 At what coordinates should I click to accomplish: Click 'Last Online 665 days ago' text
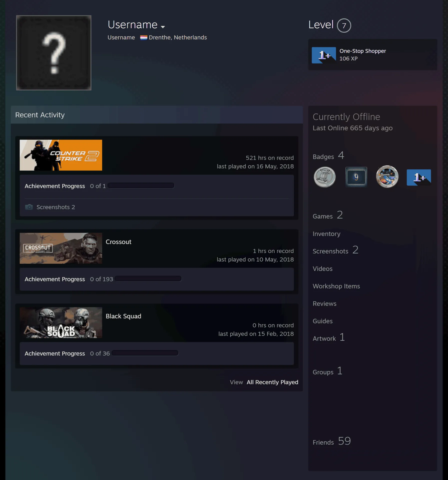point(352,128)
